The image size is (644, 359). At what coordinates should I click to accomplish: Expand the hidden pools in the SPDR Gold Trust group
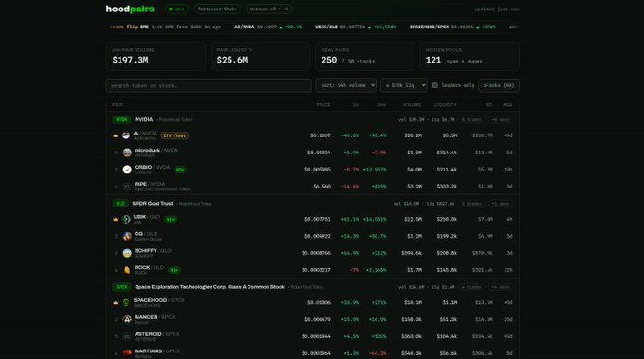(x=471, y=204)
